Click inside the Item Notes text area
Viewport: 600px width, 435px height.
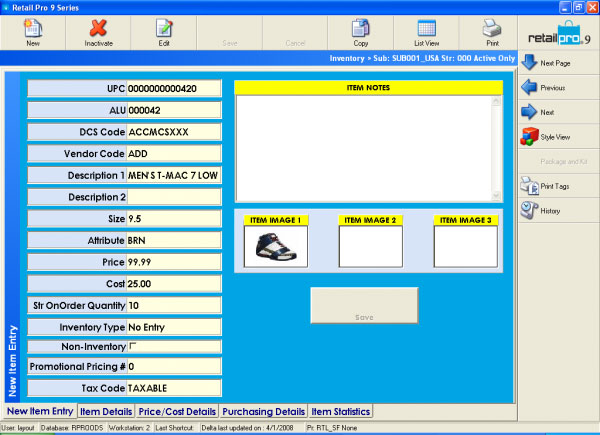[x=364, y=148]
